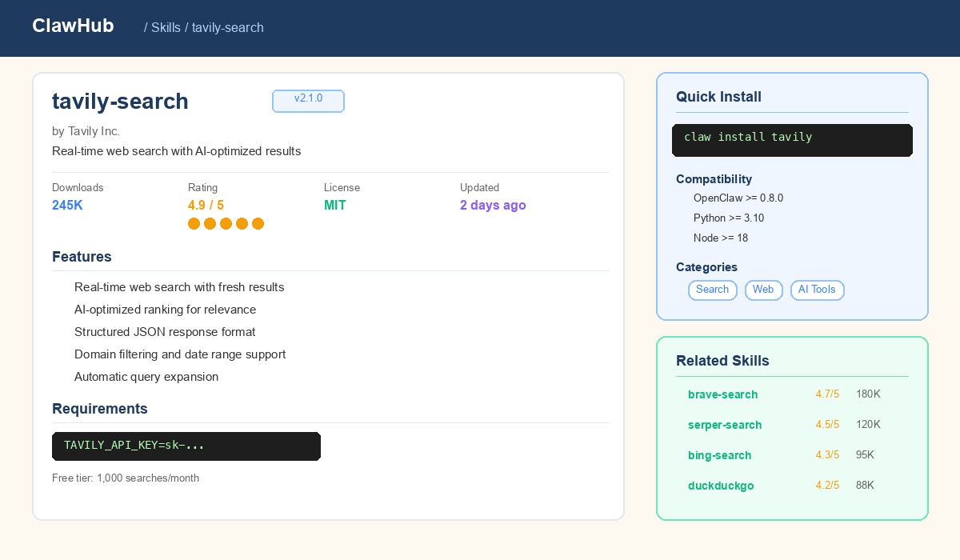
Task: Click the v2.1.0 version badge
Action: click(x=308, y=101)
